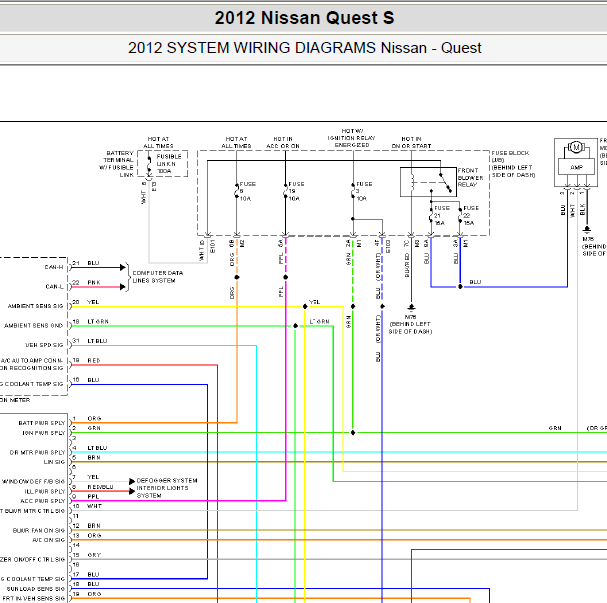Image resolution: width=607 pixels, height=603 pixels.
Task: Click the "SUN LOAD SENS SIG" label
Action: (x=36, y=589)
